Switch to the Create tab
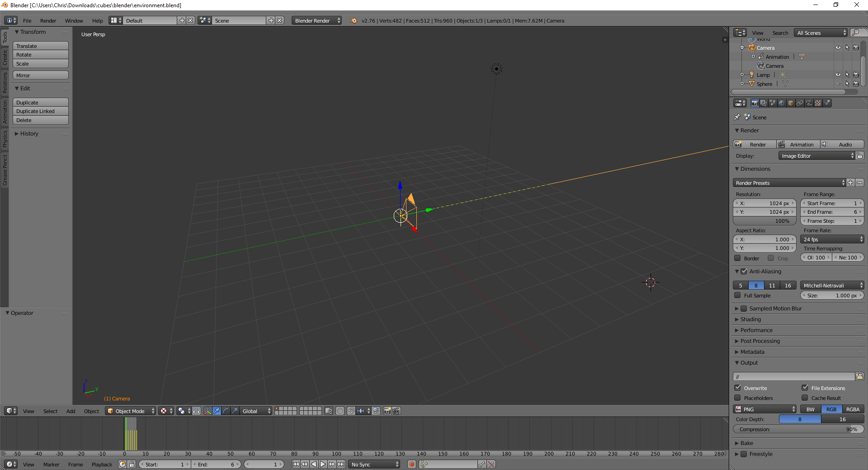The image size is (868, 470). tap(5, 58)
